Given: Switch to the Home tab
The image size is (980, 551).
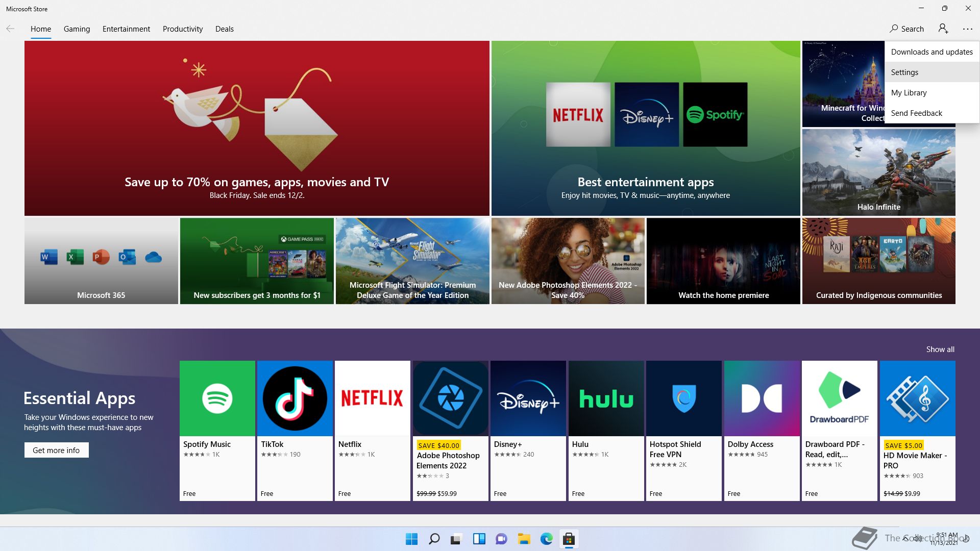Looking at the screenshot, I should point(41,29).
